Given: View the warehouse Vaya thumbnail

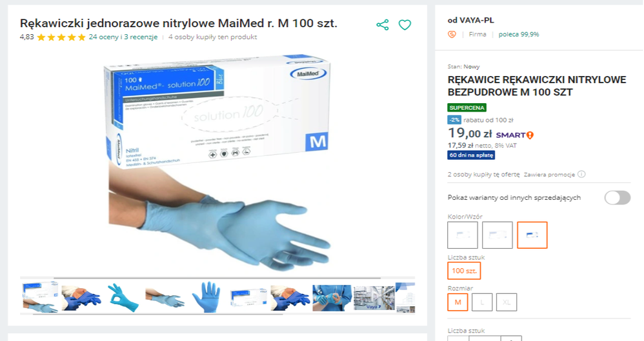Looking at the screenshot, I should click(x=374, y=298).
